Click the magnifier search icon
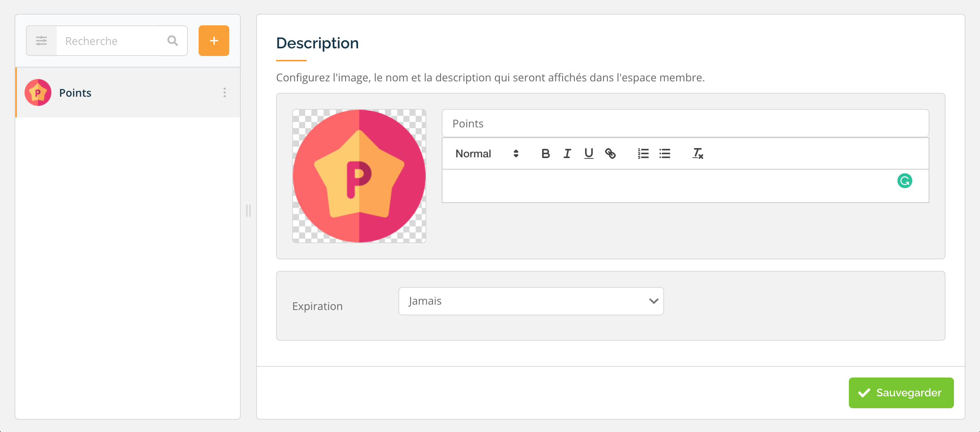980x432 pixels. pos(173,41)
